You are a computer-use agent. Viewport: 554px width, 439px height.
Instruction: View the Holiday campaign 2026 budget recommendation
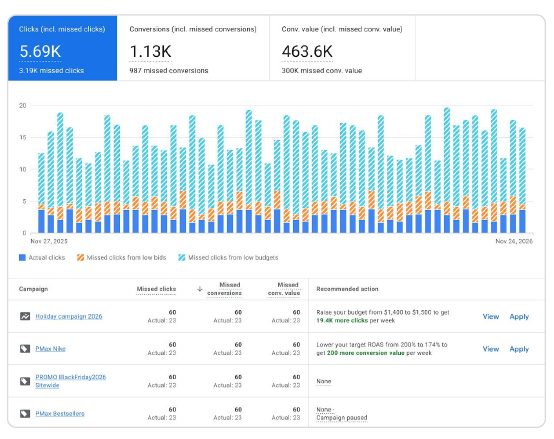point(491,316)
